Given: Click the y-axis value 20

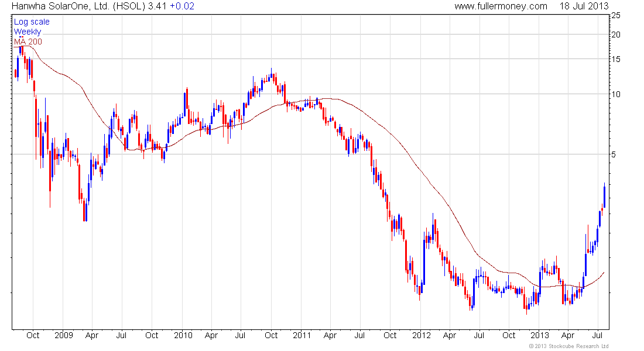Looking at the screenshot, I should coord(616,35).
